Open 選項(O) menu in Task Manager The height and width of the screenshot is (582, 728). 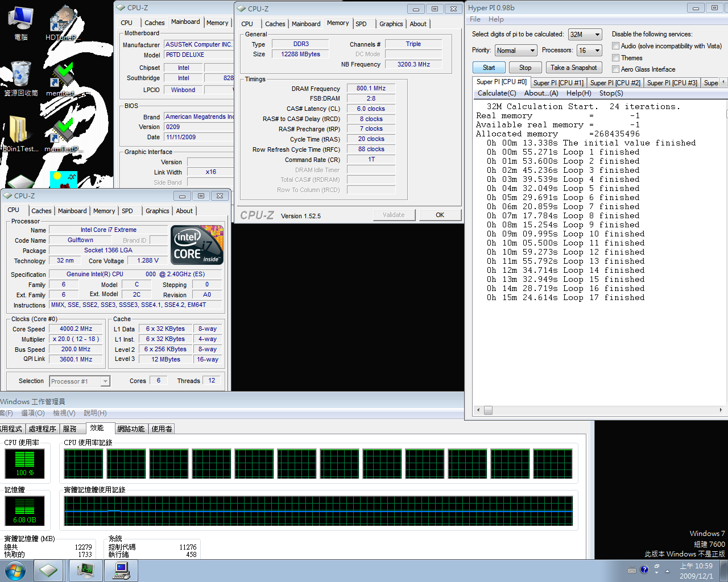point(33,413)
